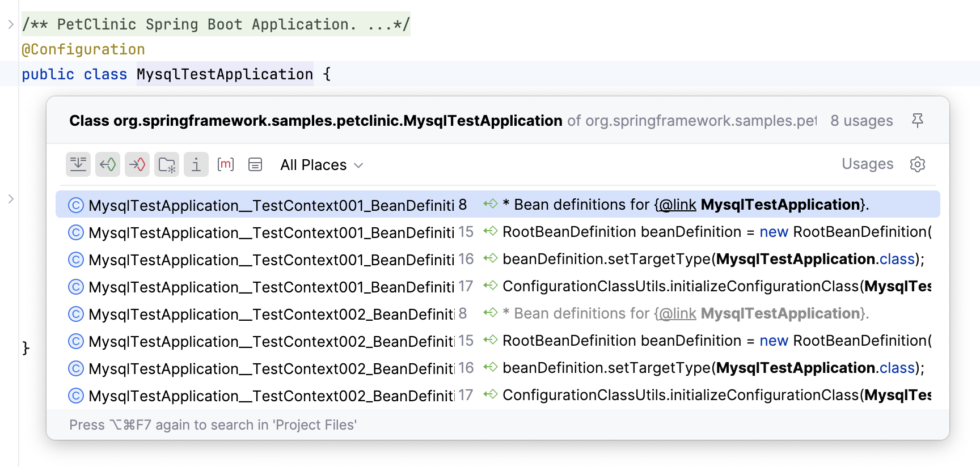This screenshot has height=467, width=980.
Task: Select the TestContext002 setTargetType usage at line 16
Action: tap(271, 368)
